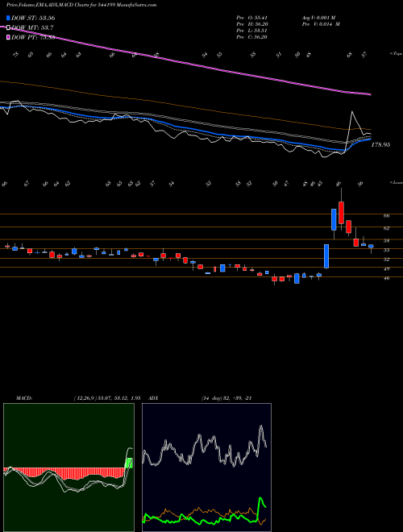Select the 'DOW MT: 53.7' legend text
Screen dimensions: 403x532
[x=32, y=27]
